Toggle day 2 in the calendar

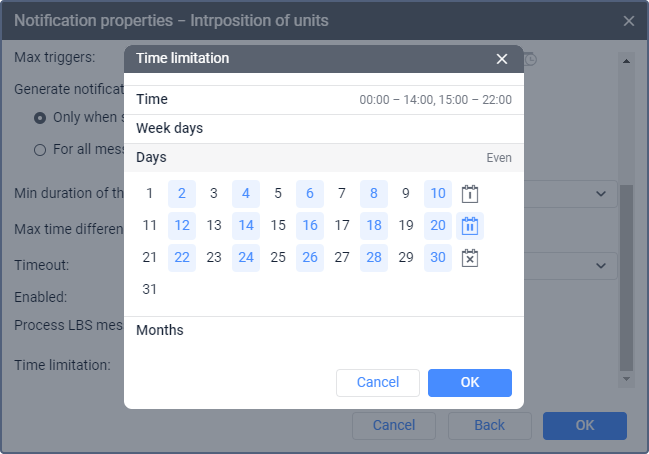click(x=182, y=194)
